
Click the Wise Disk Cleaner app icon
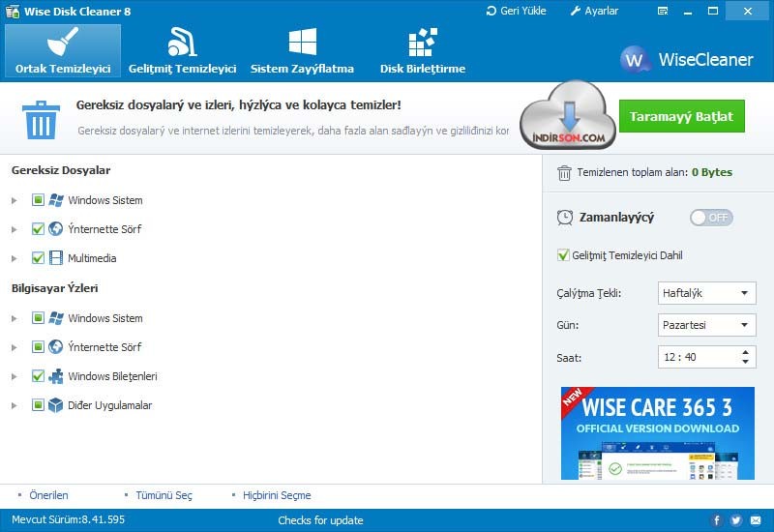click(x=13, y=12)
